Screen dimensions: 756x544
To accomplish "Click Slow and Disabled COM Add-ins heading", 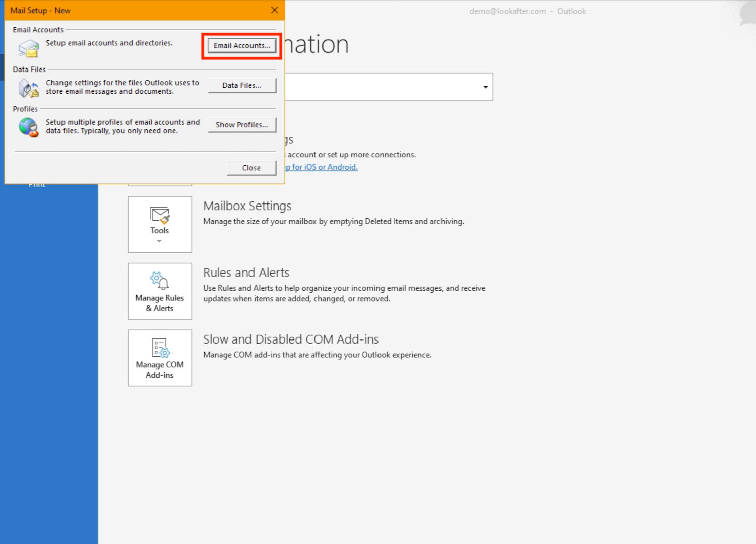I will point(291,339).
